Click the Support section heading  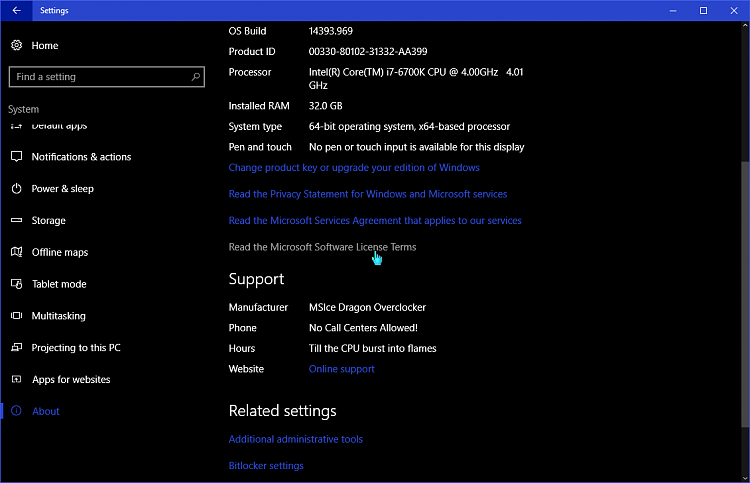click(x=256, y=279)
